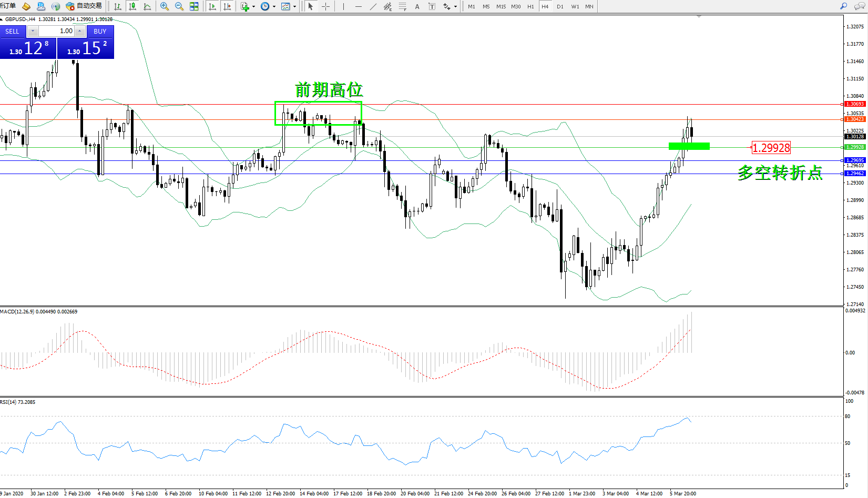
Task: Toggle the chart auto scroll button
Action: [x=212, y=6]
